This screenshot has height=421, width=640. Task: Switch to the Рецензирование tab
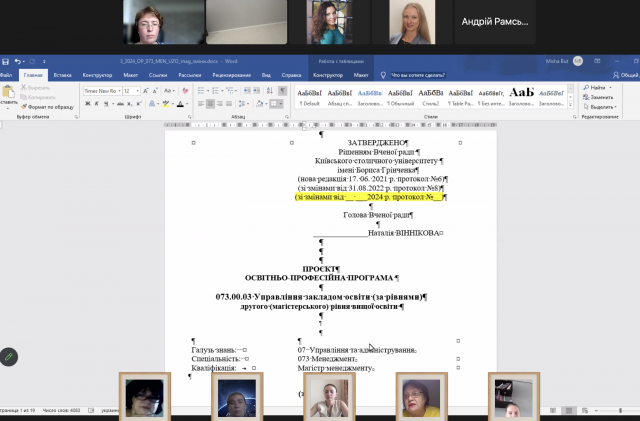click(x=231, y=75)
